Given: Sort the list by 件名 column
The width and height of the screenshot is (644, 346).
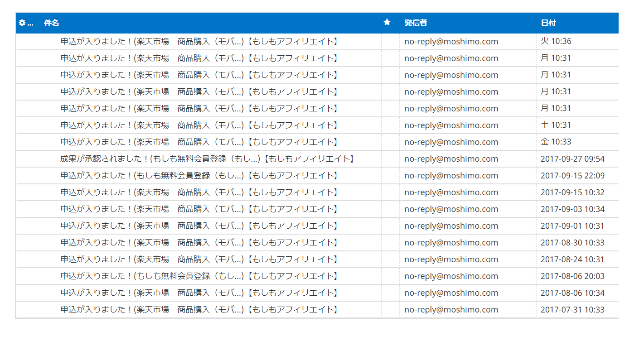Looking at the screenshot, I should pos(52,23).
